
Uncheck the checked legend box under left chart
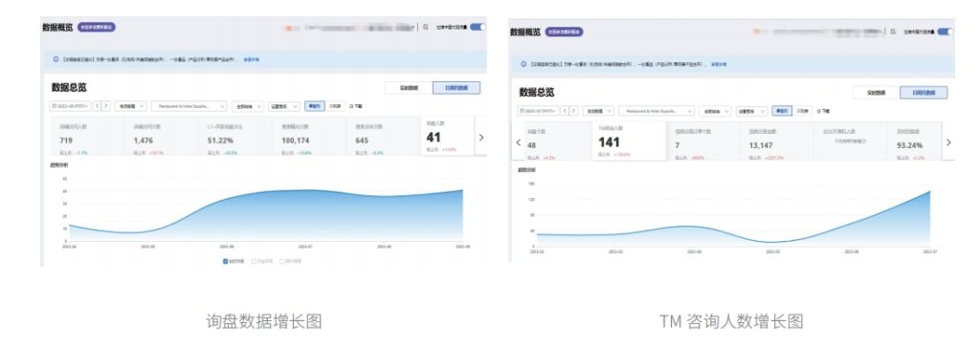pos(226,261)
